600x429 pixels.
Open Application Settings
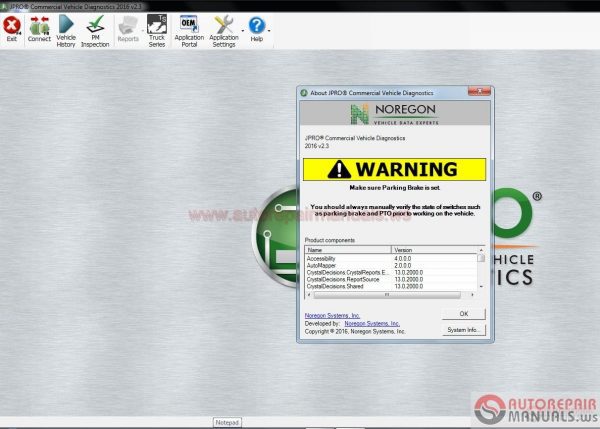[224, 31]
